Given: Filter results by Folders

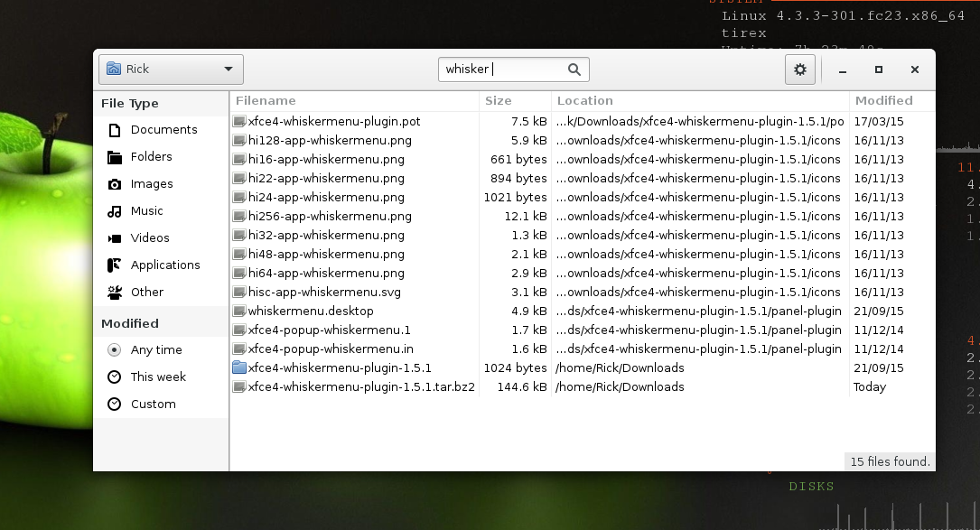Looking at the screenshot, I should pos(151,157).
